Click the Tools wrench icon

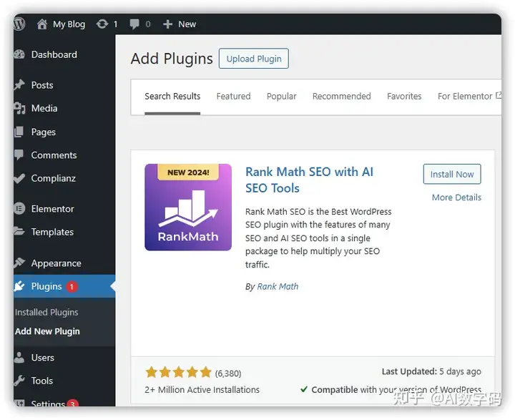(19, 381)
